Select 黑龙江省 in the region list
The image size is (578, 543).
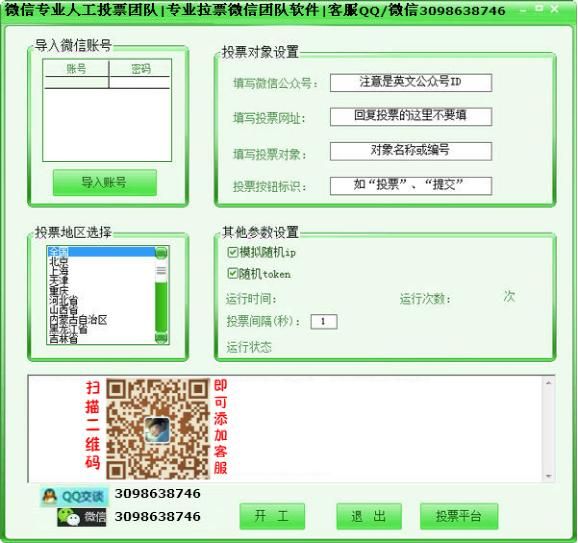(x=101, y=329)
